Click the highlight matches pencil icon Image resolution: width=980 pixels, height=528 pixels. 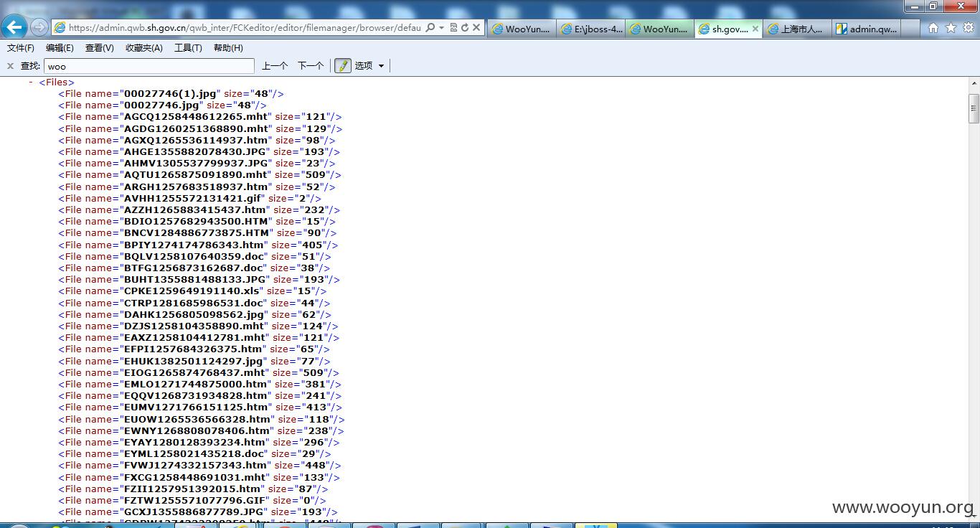(x=343, y=65)
